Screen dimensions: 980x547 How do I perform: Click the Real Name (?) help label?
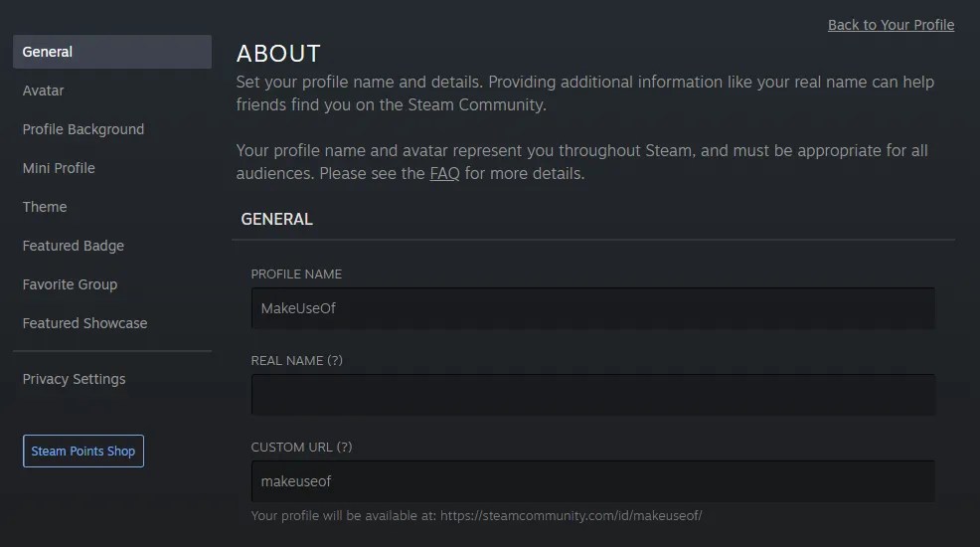click(297, 361)
